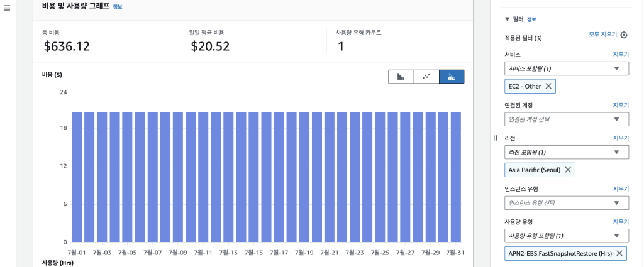Click the 적용된 필터 (3) label
The width and height of the screenshot is (644, 267).
click(523, 38)
